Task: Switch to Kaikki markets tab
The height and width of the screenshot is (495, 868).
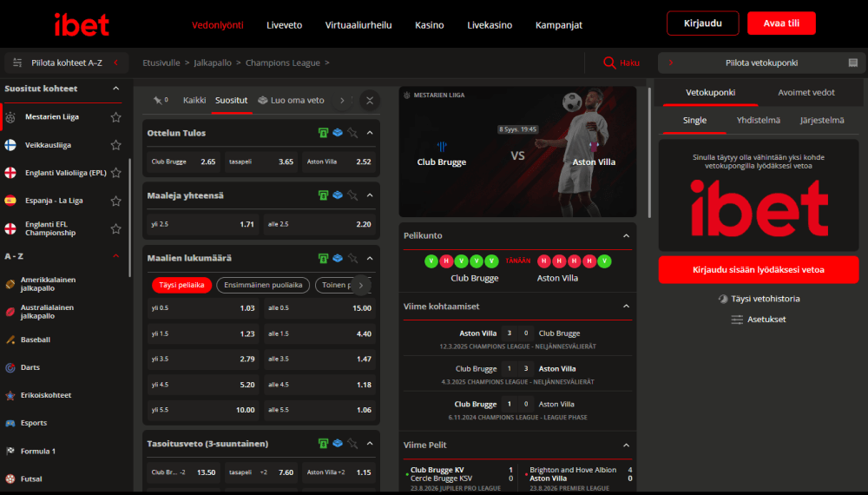Action: (194, 100)
